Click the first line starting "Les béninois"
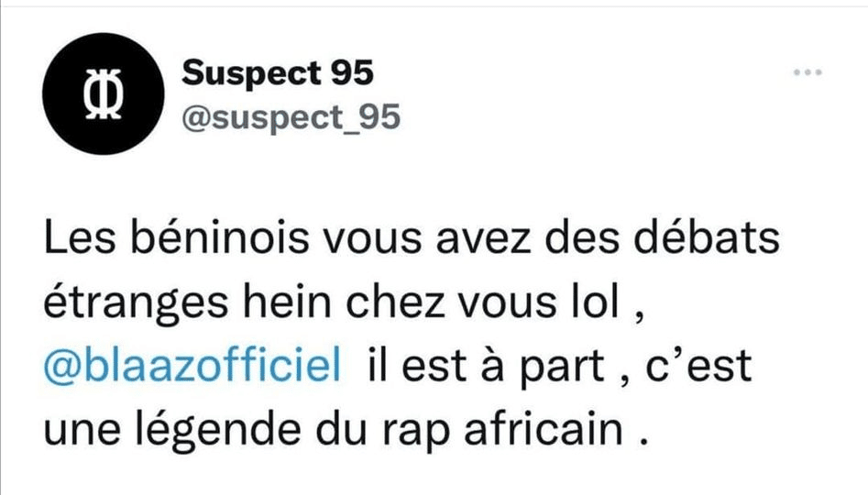Screen dimensions: 868x495 coord(412,240)
